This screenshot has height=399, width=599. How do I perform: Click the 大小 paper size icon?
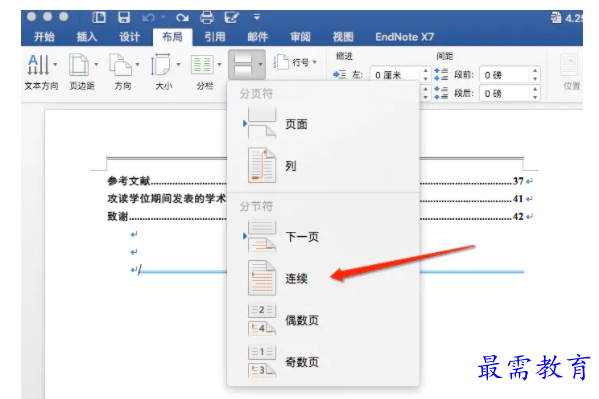point(161,65)
